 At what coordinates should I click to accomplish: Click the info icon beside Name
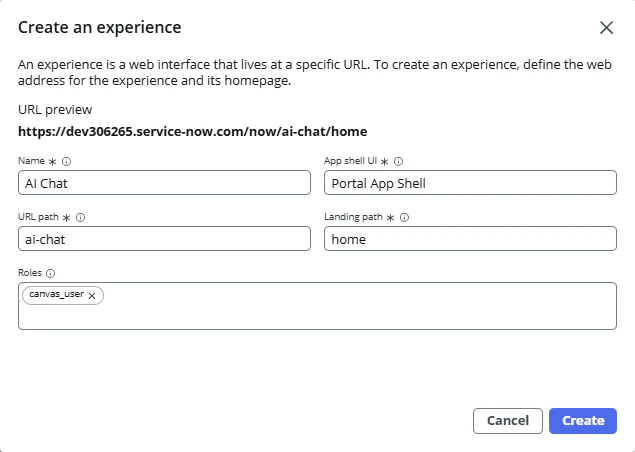click(66, 161)
